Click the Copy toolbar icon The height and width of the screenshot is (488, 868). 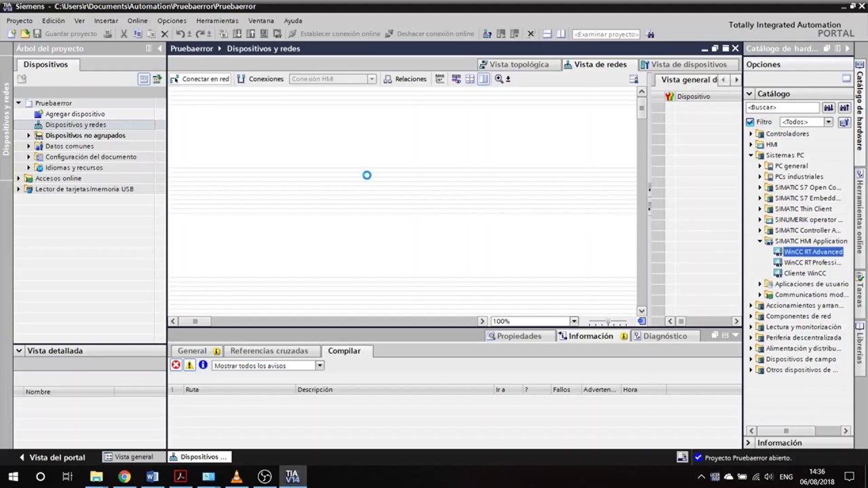[137, 34]
